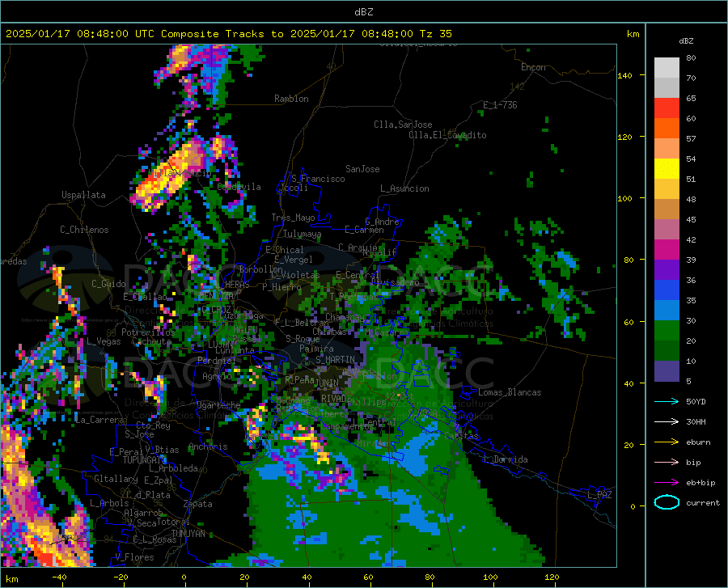Select the TUPUNGATO city label
Viewport: 728px width, 588px height.
point(145,460)
